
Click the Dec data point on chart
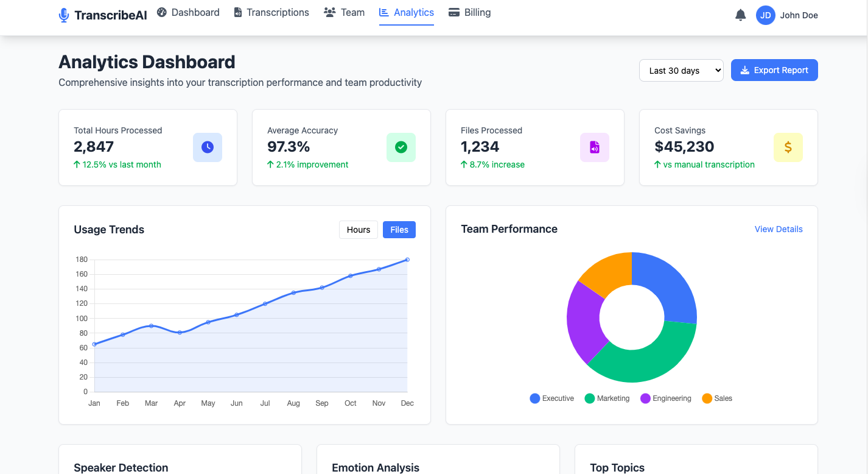pyautogui.click(x=407, y=260)
